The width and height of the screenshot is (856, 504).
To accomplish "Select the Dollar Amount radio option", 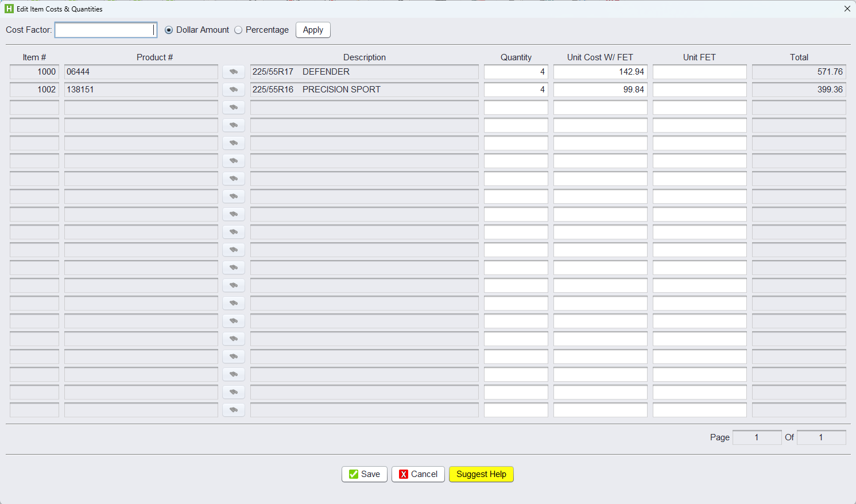I will coord(169,30).
